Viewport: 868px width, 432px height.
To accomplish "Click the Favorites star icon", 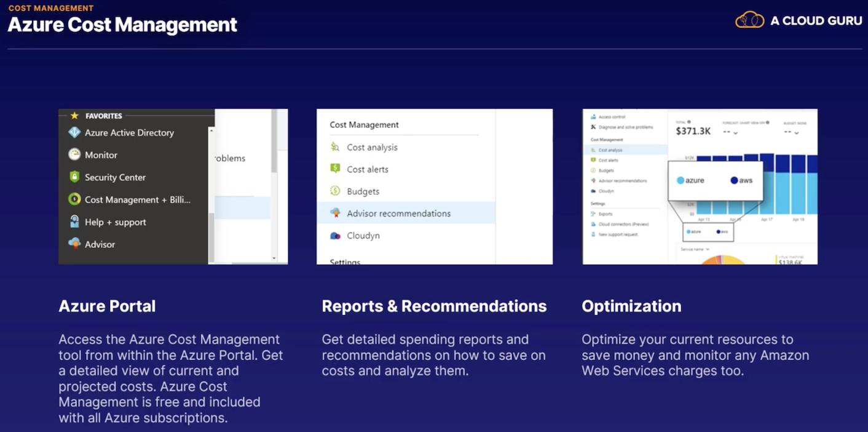I will click(74, 116).
